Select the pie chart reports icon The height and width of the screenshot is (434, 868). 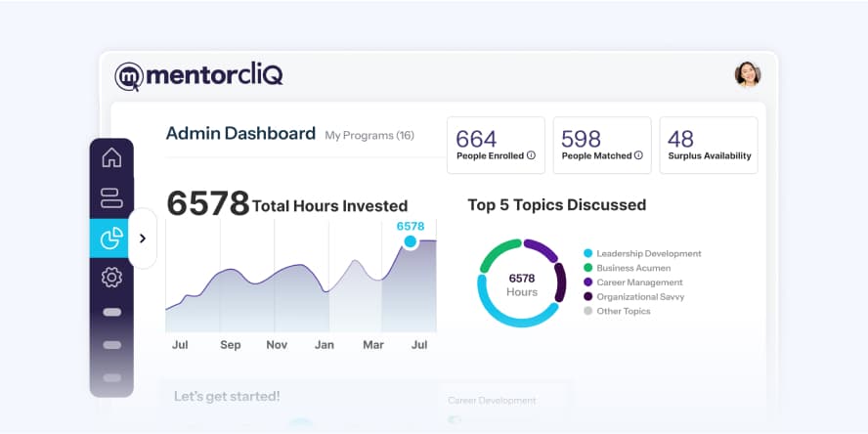coord(111,238)
